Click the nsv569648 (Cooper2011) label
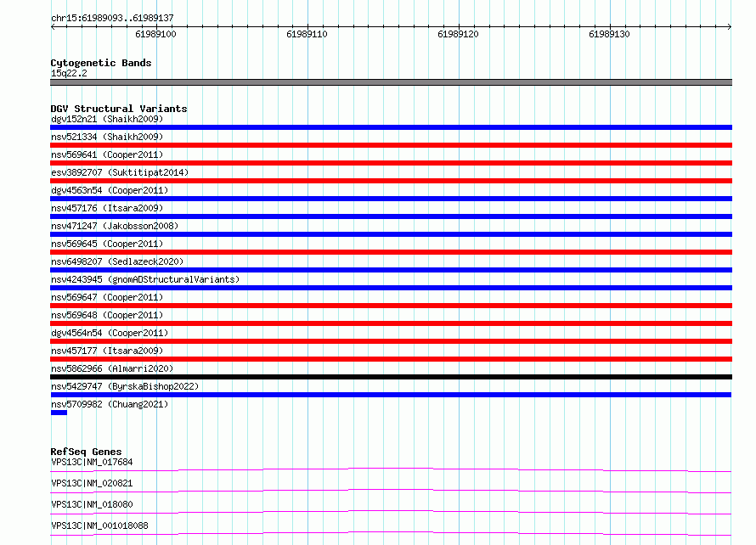 [107, 315]
